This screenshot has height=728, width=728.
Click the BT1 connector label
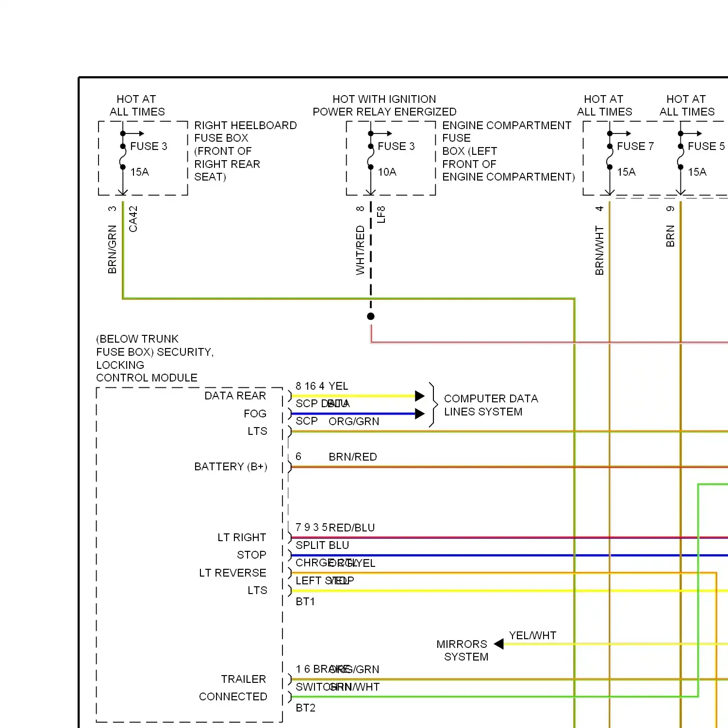305,601
